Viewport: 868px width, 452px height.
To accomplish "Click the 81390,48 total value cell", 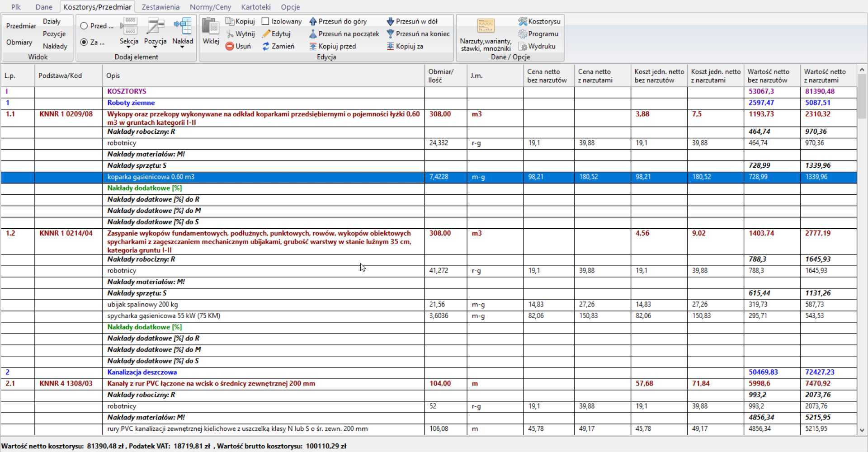I will pyautogui.click(x=829, y=91).
